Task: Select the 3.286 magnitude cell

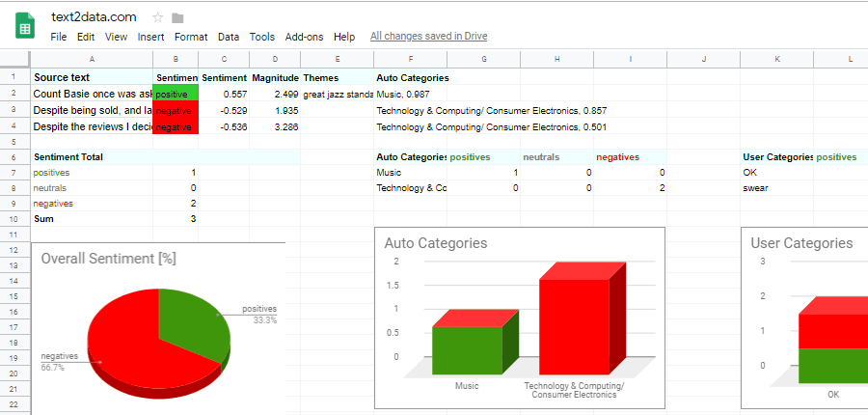Action: pos(275,126)
